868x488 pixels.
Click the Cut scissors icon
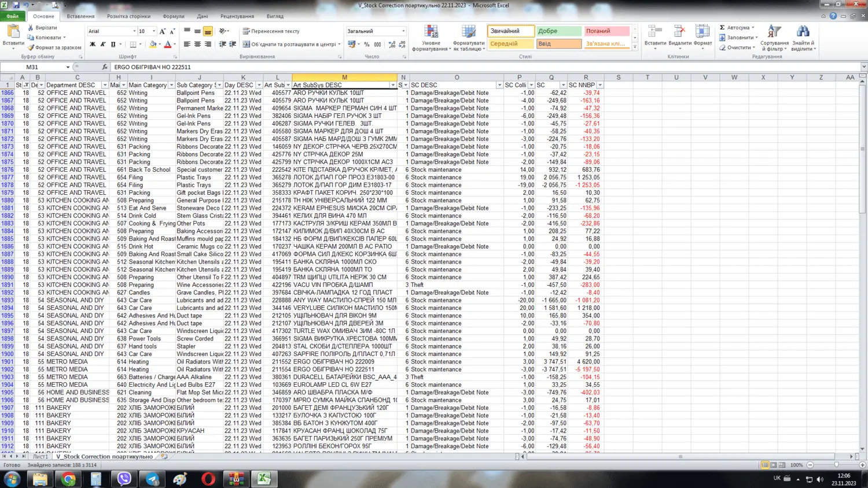click(x=31, y=28)
